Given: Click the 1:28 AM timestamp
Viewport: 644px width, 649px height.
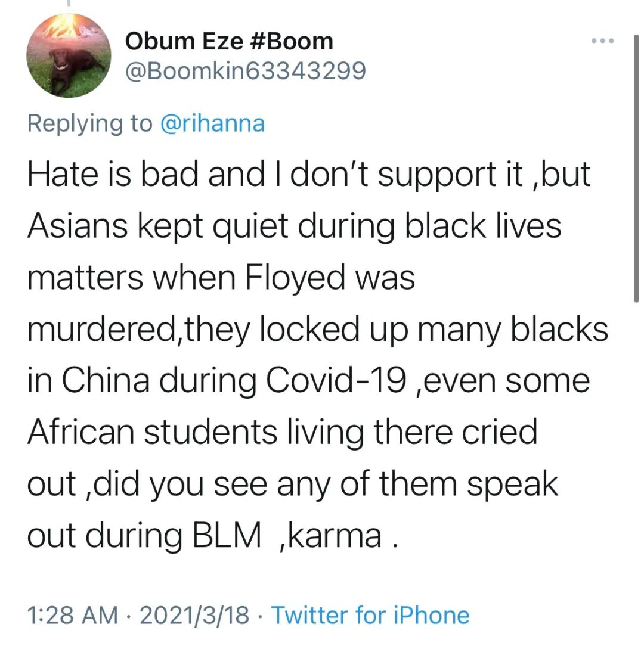Looking at the screenshot, I should (73, 614).
